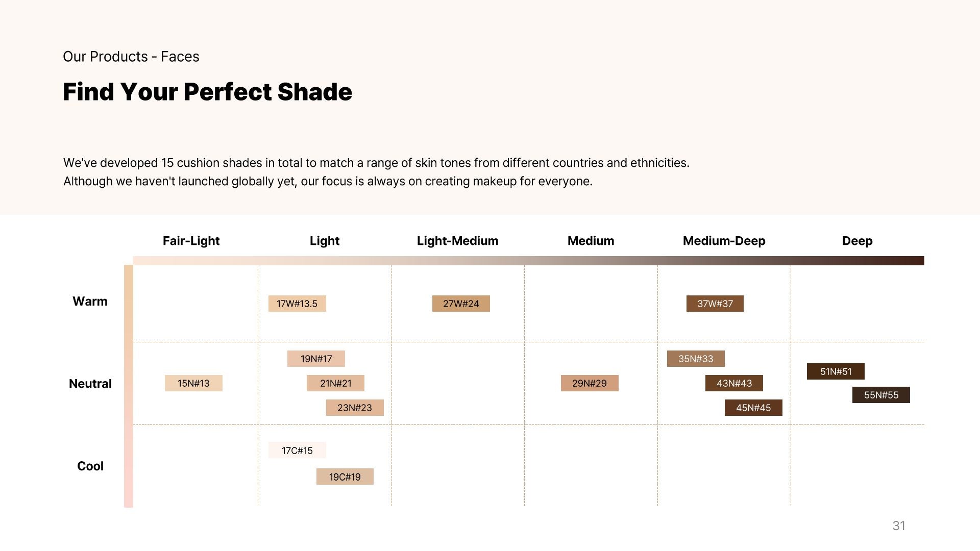The height and width of the screenshot is (551, 980).
Task: Choose the 29N#29 medium swatch
Action: [x=590, y=383]
